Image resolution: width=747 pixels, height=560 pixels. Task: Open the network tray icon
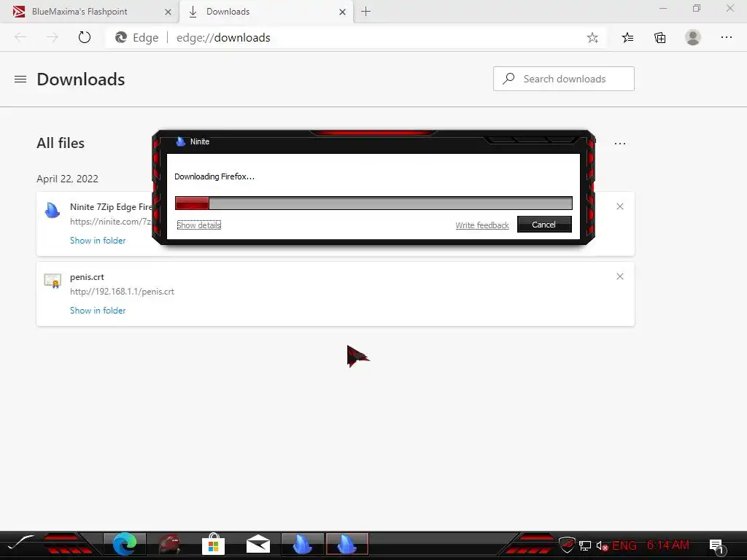tap(585, 545)
